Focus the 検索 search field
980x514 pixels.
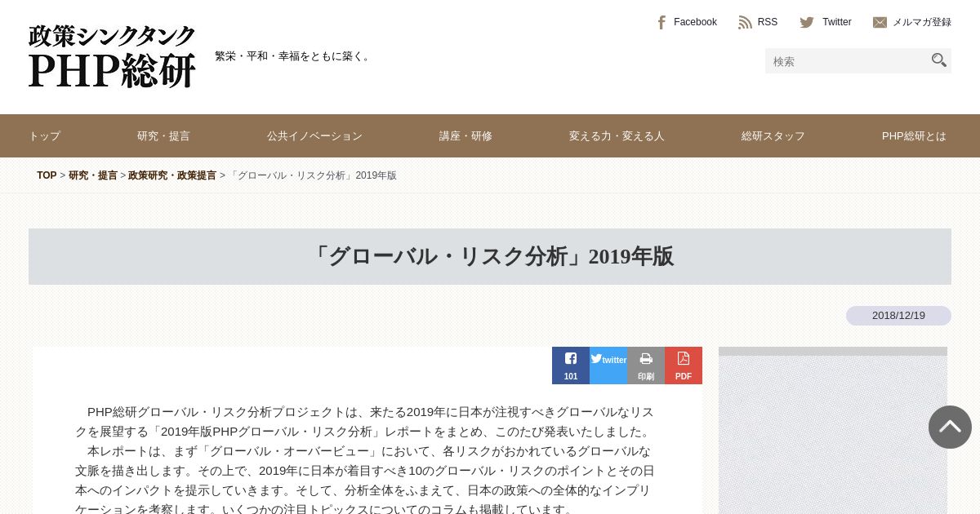point(846,61)
